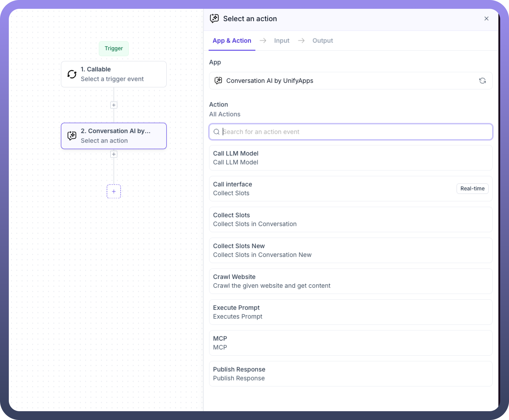Click the Callable trigger sync icon
This screenshot has height=420, width=509.
72,74
